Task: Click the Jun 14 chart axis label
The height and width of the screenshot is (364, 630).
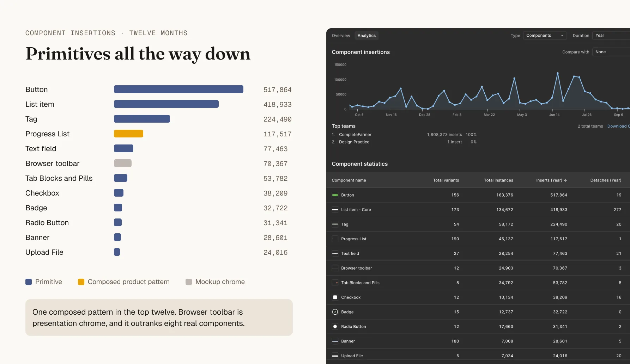Action: point(554,115)
